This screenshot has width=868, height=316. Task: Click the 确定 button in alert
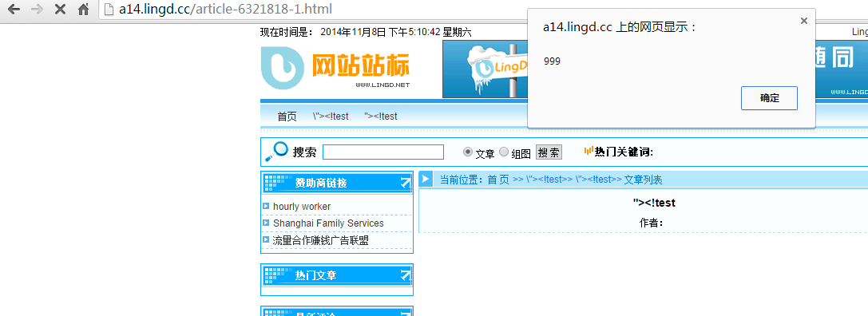(769, 98)
